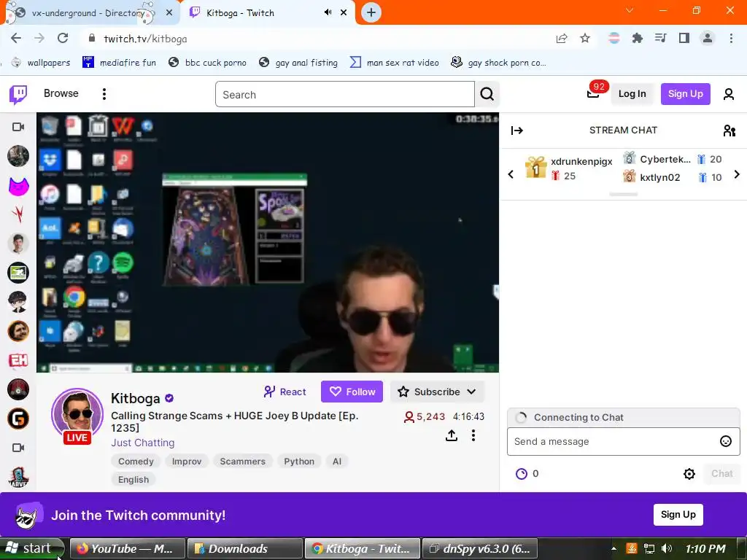Click the search magnifier button
Viewport: 747px width, 560px height.
click(487, 94)
